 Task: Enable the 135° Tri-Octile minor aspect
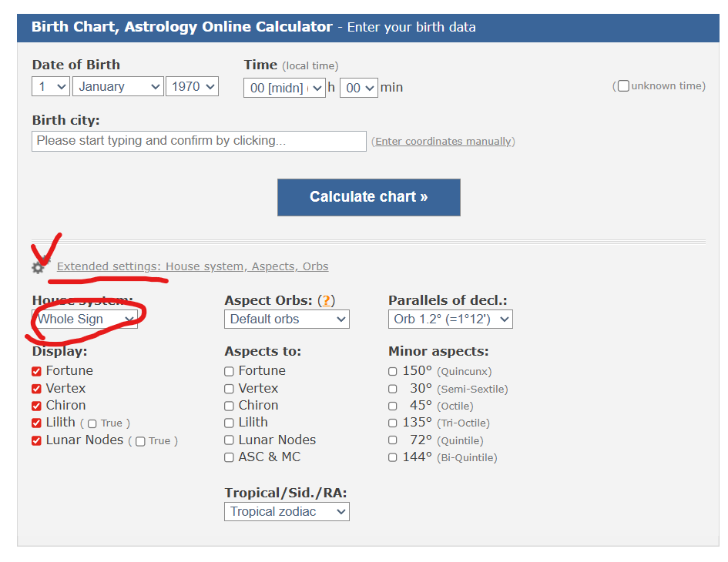point(393,423)
